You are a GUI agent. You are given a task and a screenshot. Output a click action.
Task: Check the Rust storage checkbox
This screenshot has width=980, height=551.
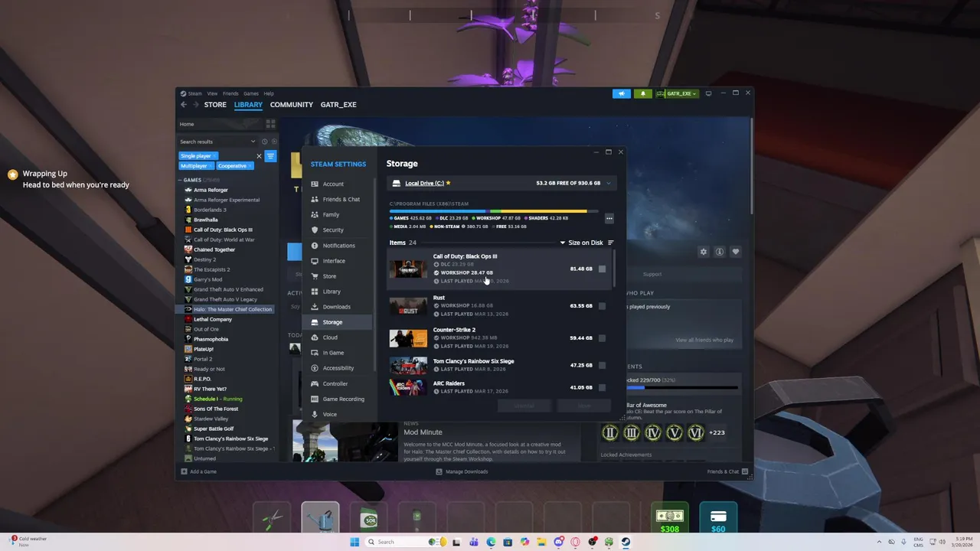point(602,306)
